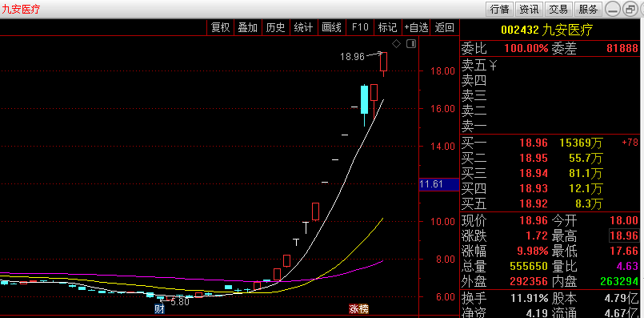Screen dimensions: 644x318
Task: Open the F10 company info
Action: pos(360,27)
